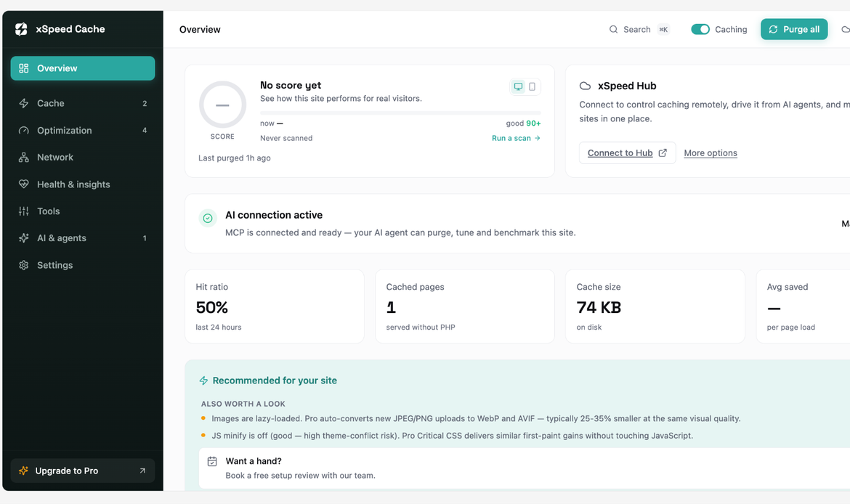Select the mobile device view toggle
The image size is (850, 504).
pyautogui.click(x=533, y=86)
